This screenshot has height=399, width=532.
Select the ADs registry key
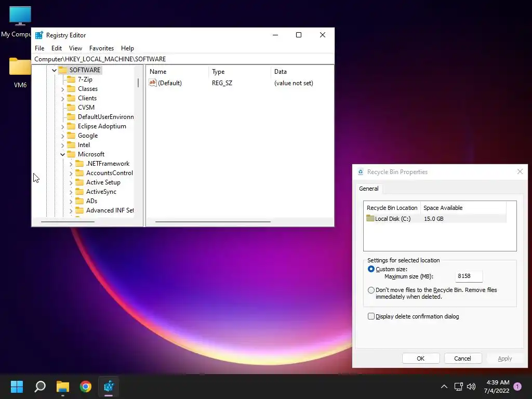point(91,201)
